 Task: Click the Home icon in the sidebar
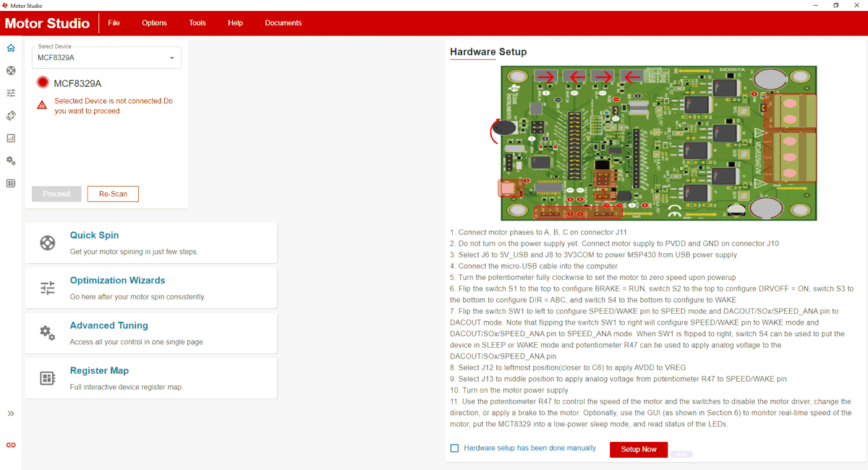11,48
